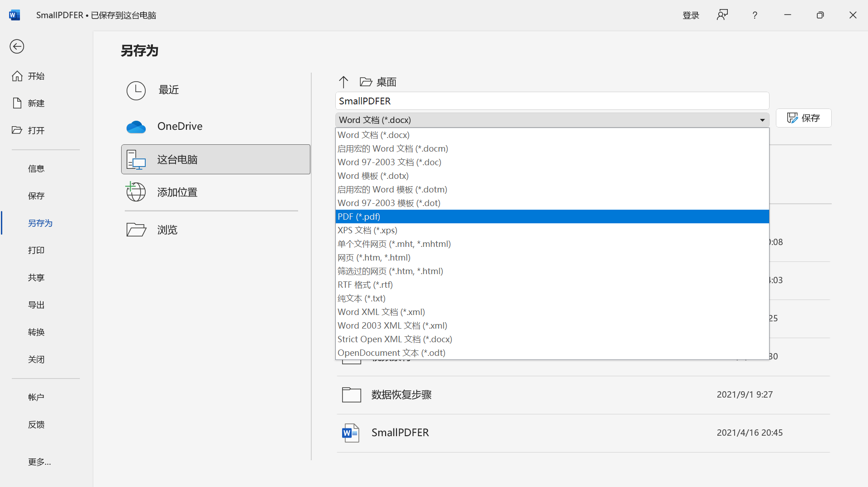Click the file name field containing SmallPDFER
This screenshot has height=487, width=868.
pyautogui.click(x=552, y=101)
